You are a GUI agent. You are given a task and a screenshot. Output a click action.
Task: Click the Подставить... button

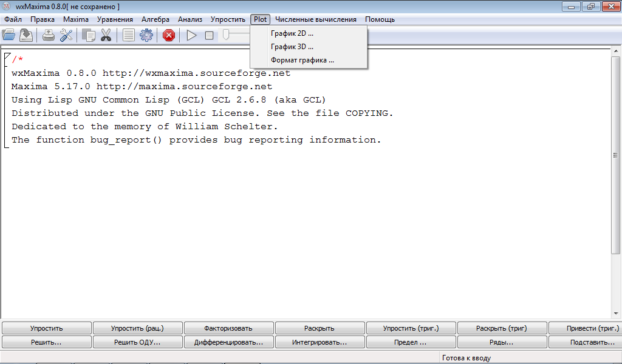tap(586, 342)
